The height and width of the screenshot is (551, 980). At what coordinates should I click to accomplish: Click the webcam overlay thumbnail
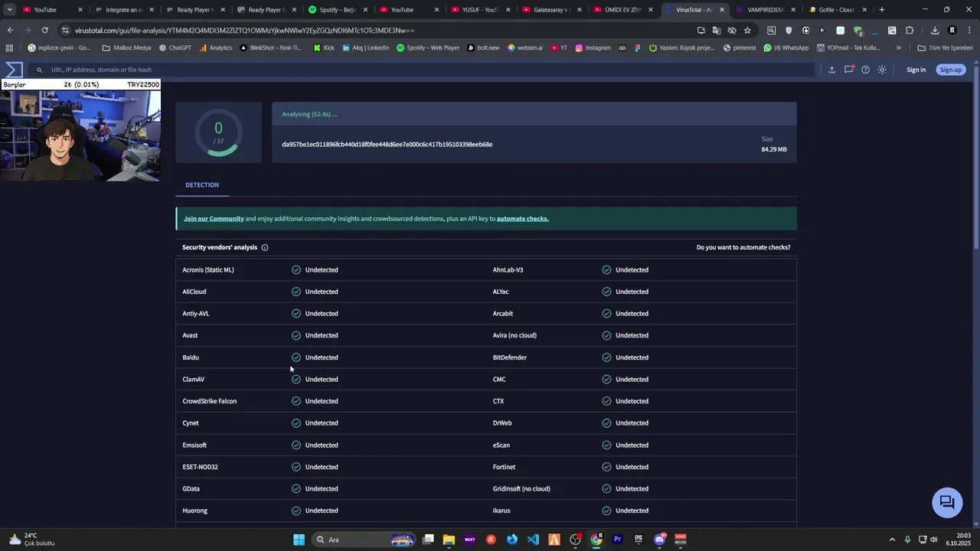tap(80, 135)
